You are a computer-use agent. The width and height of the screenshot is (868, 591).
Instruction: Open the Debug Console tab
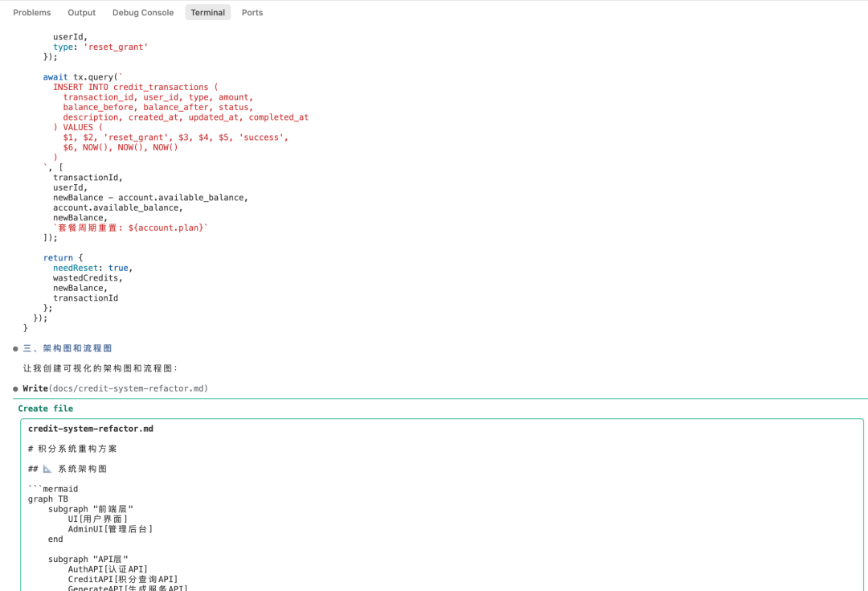coord(142,12)
